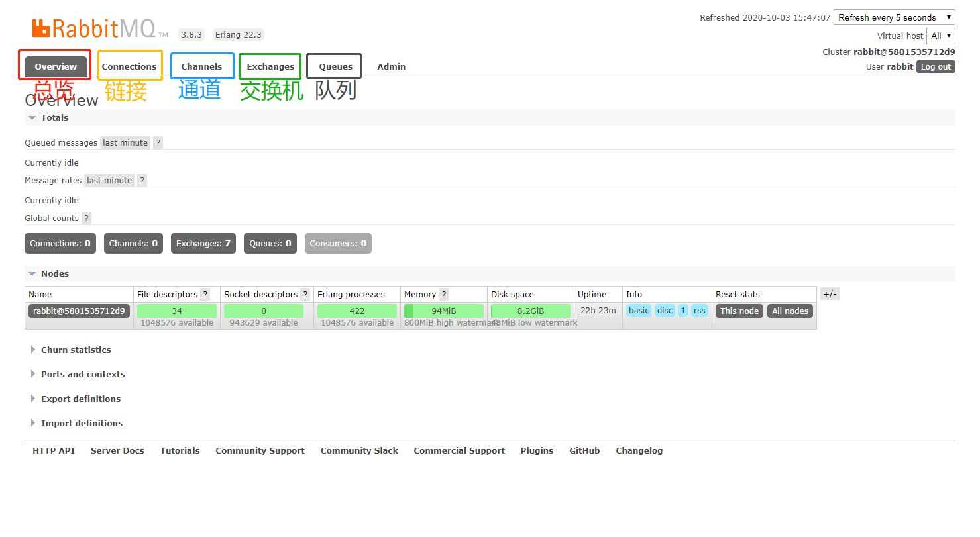Switch to the Overview tab

pos(56,67)
